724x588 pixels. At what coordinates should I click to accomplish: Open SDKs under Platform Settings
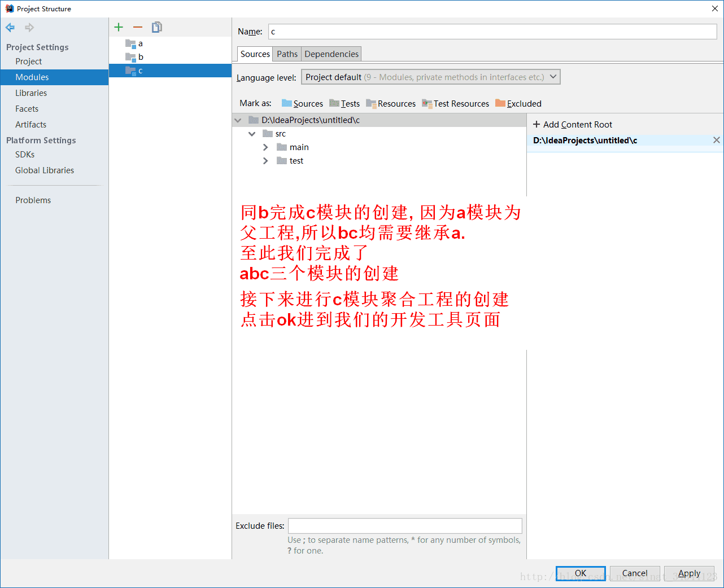[x=25, y=154]
